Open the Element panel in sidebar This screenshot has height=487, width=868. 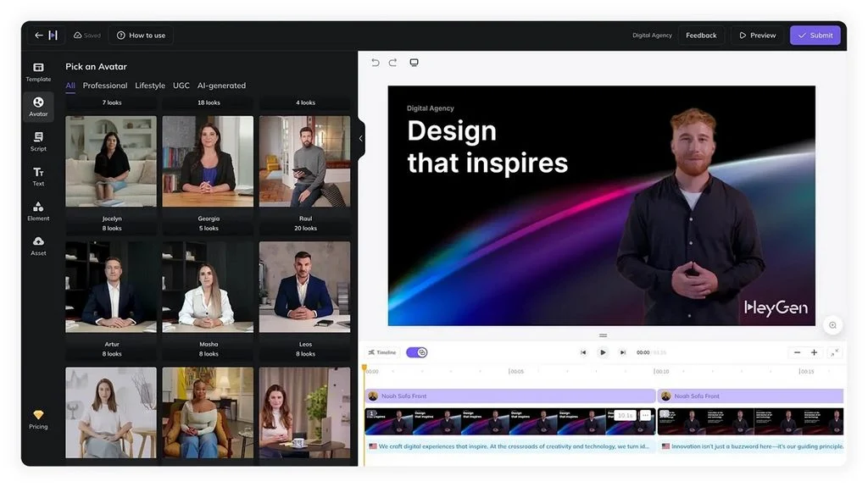tap(38, 212)
